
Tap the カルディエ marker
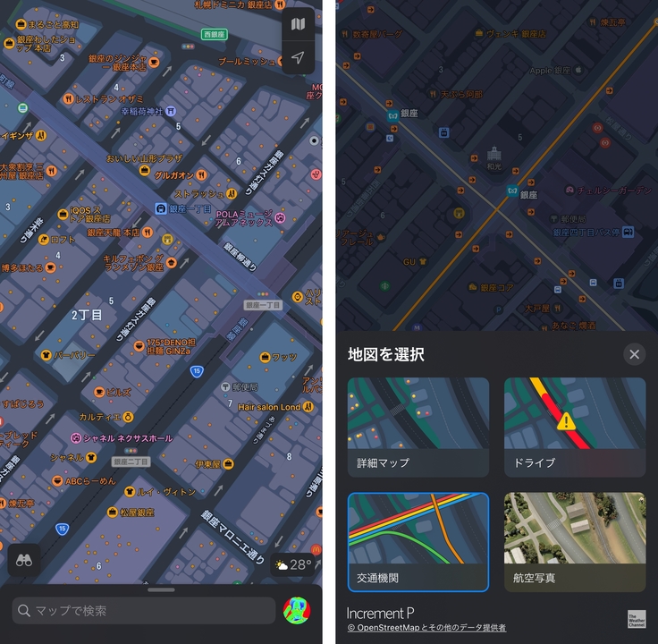click(128, 417)
